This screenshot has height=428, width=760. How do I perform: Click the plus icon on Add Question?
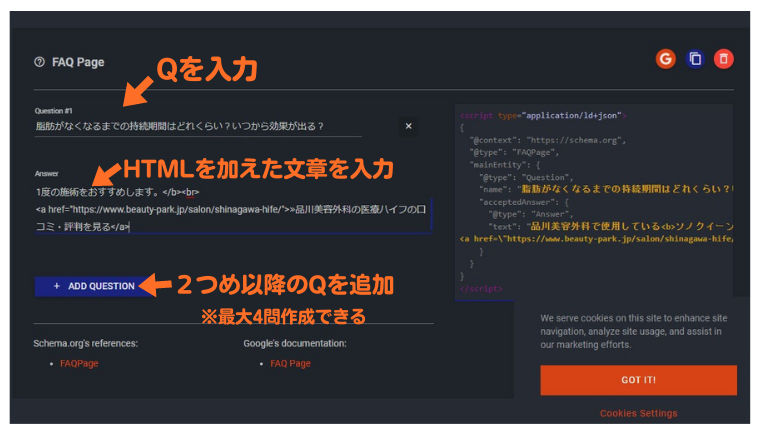[x=57, y=286]
